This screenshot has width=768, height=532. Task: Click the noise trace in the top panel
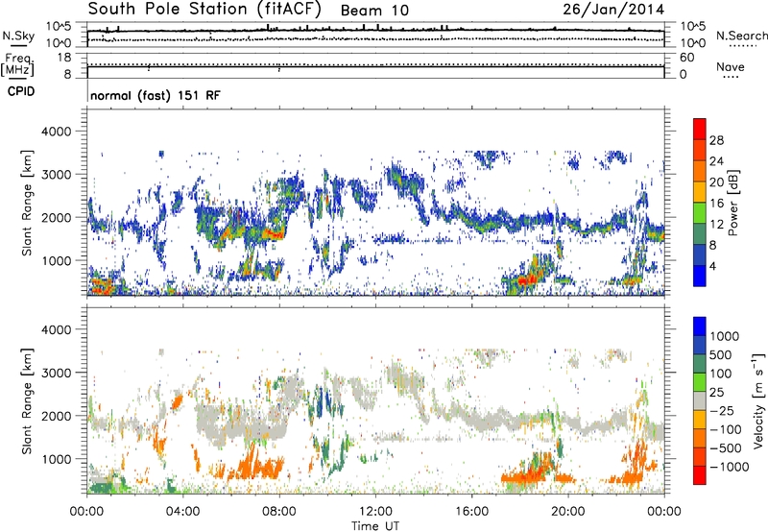[x=375, y=32]
